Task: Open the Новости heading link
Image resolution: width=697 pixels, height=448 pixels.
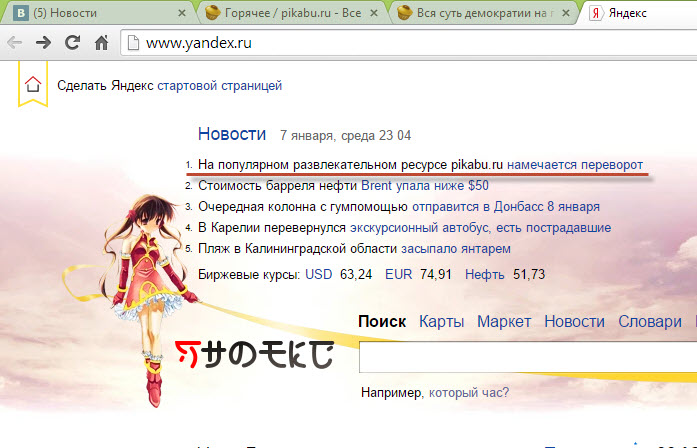Action: click(232, 134)
